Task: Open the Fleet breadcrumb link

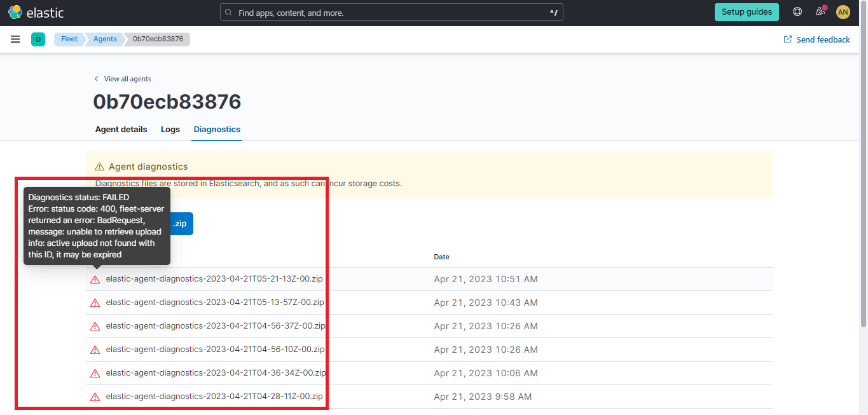Action: pos(68,39)
